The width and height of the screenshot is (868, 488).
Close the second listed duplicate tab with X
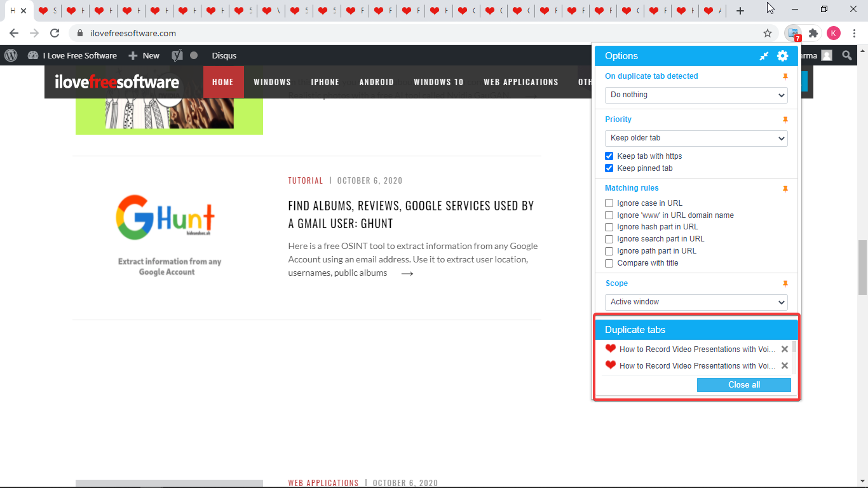point(785,365)
